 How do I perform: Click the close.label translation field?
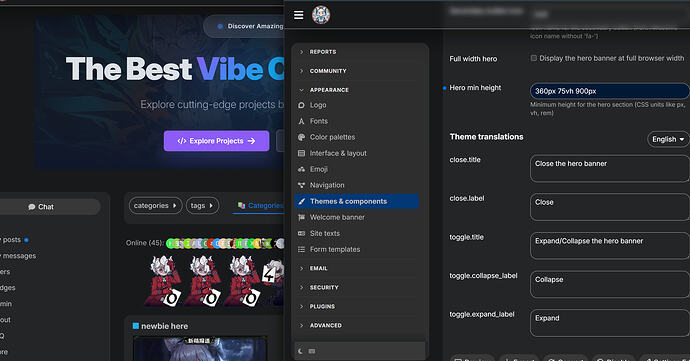[x=609, y=207]
